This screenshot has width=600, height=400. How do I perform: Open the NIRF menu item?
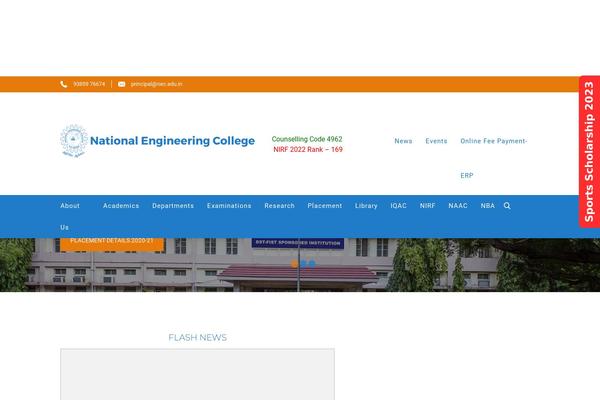[x=427, y=206]
